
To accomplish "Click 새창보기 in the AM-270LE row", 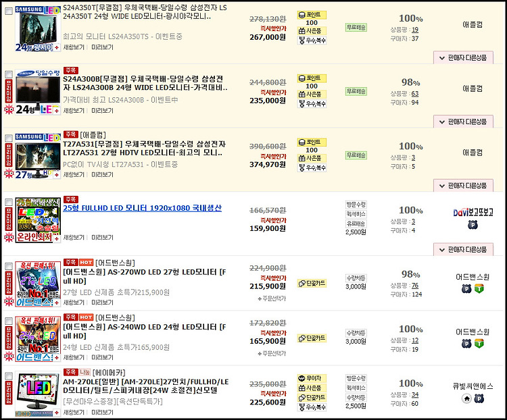I will 74,413.
